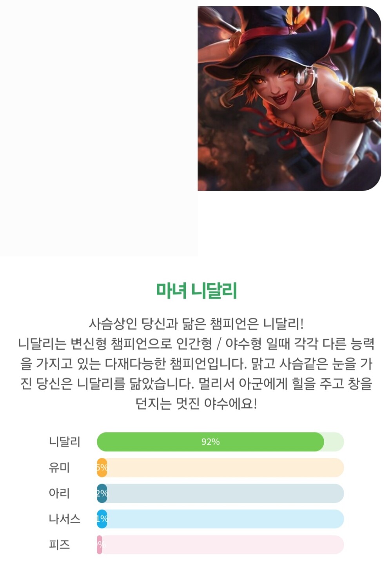392x566 pixels.
Task: Click the 니달리 92% green progress bar
Action: coord(220,442)
